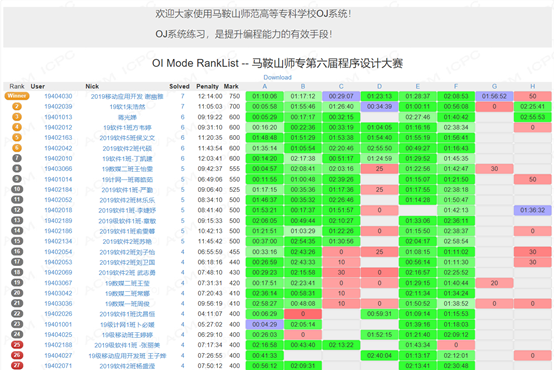The width and height of the screenshot is (554, 370).
Task: Click the rank 2 orange badge
Action: [x=17, y=106]
